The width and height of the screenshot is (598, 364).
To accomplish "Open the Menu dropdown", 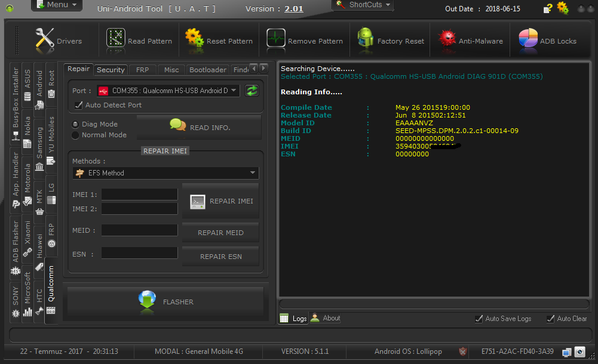I will tap(56, 5).
